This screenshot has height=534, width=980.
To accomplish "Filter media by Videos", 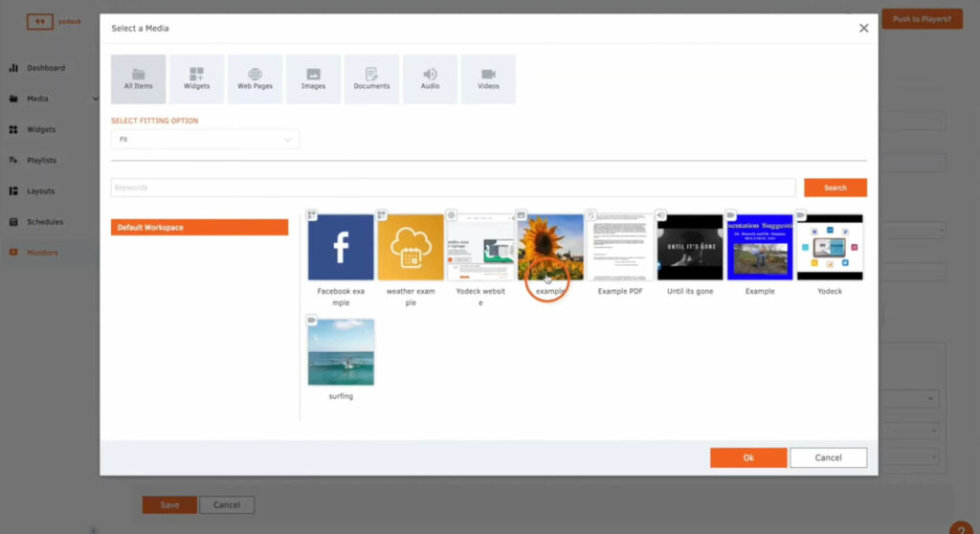I will [x=488, y=78].
